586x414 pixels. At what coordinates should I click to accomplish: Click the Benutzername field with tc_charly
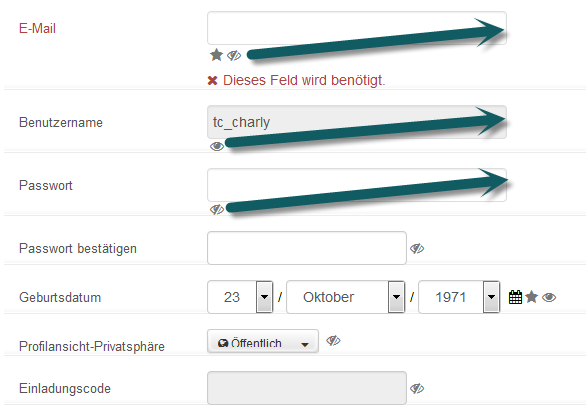tap(357, 122)
